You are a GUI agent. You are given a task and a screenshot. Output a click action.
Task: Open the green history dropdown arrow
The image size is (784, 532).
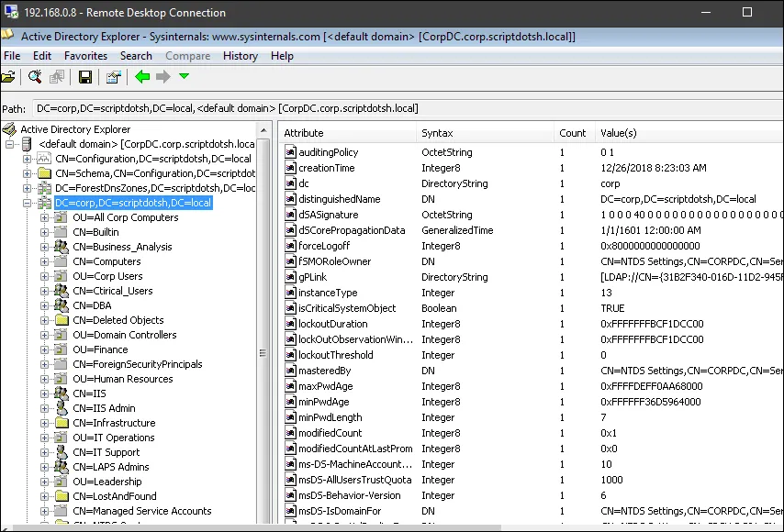(x=184, y=76)
